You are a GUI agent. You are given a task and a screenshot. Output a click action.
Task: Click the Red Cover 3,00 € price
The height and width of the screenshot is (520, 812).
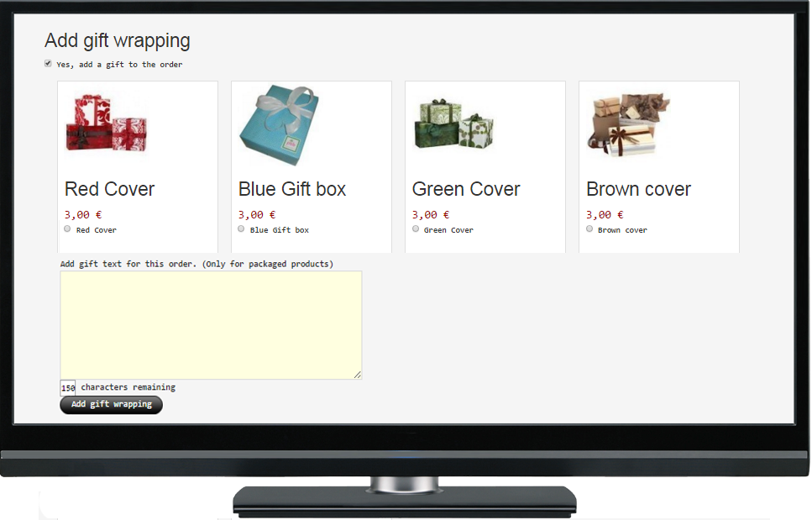(83, 214)
